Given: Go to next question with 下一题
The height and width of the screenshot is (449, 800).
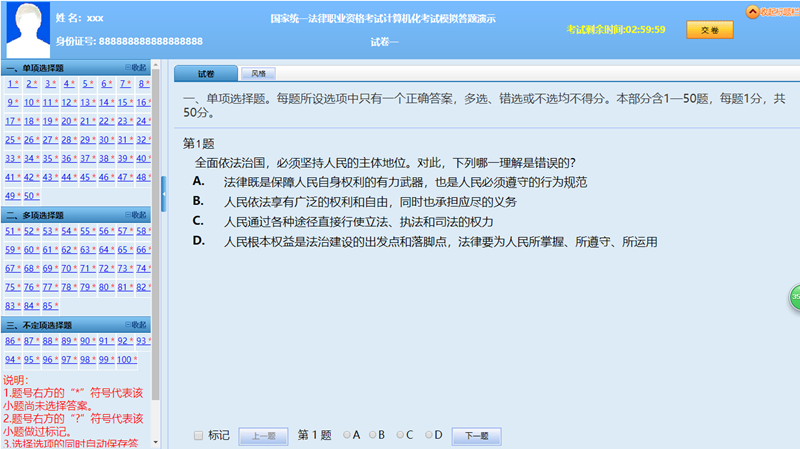Looking at the screenshot, I should pyautogui.click(x=476, y=436).
